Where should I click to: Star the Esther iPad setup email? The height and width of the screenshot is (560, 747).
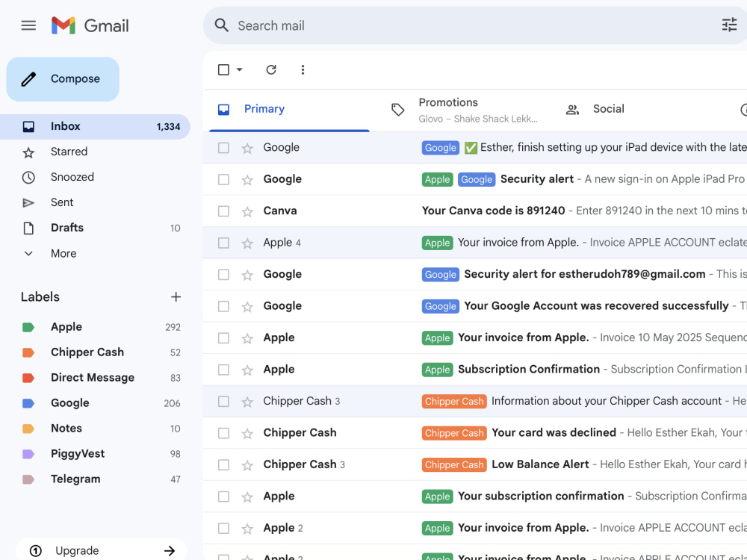[x=247, y=148]
